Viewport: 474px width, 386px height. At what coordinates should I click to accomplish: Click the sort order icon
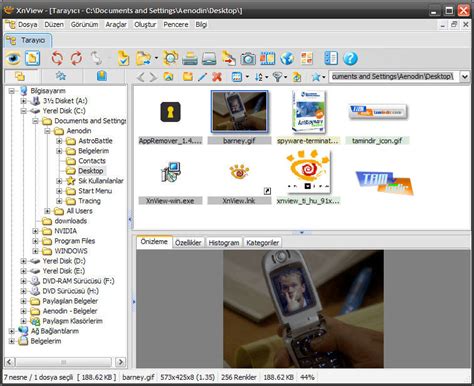(259, 77)
